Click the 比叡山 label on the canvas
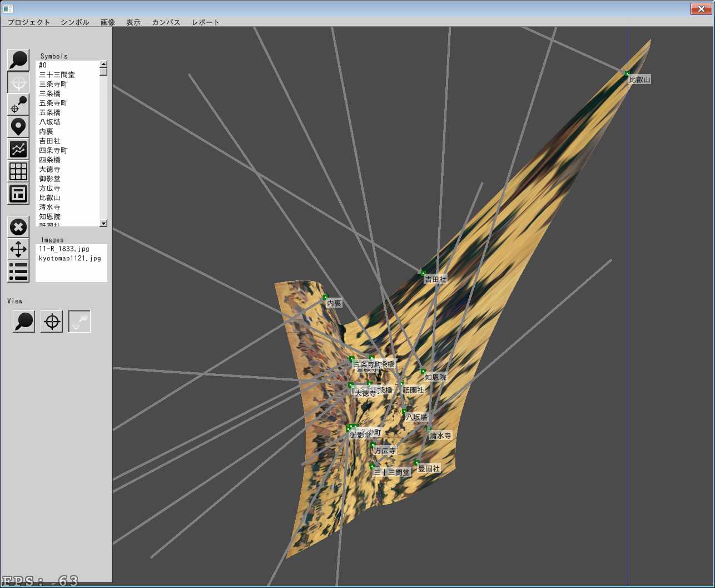Viewport: 715px width, 588px height. point(639,80)
